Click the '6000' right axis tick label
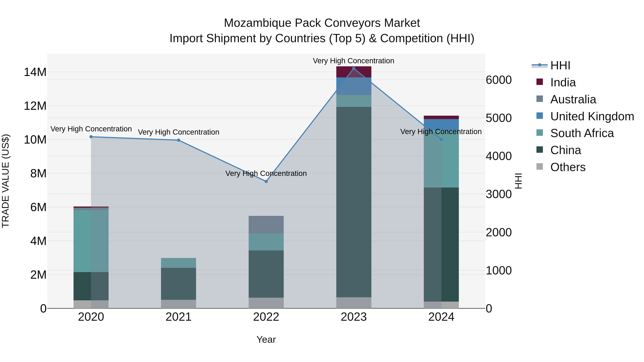644x362 pixels. (499, 80)
